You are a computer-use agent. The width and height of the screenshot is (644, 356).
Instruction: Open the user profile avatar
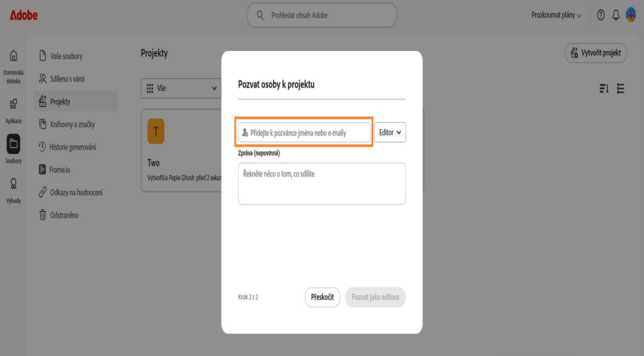pyautogui.click(x=631, y=15)
